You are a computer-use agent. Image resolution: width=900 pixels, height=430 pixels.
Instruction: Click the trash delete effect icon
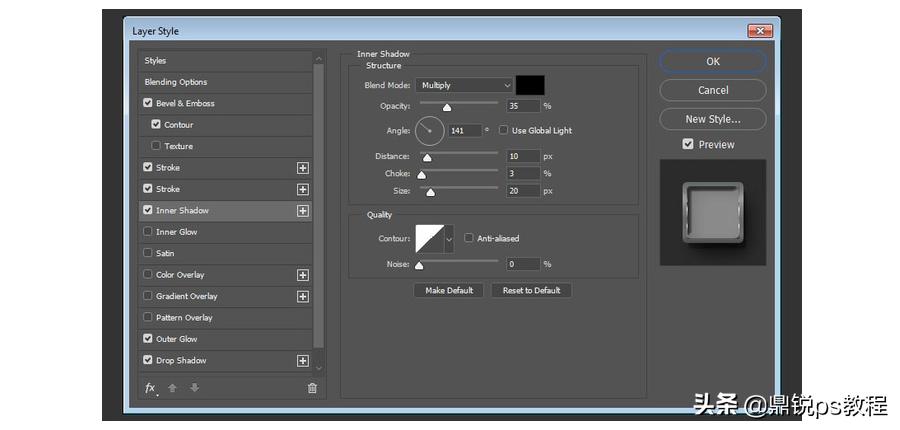[312, 388]
